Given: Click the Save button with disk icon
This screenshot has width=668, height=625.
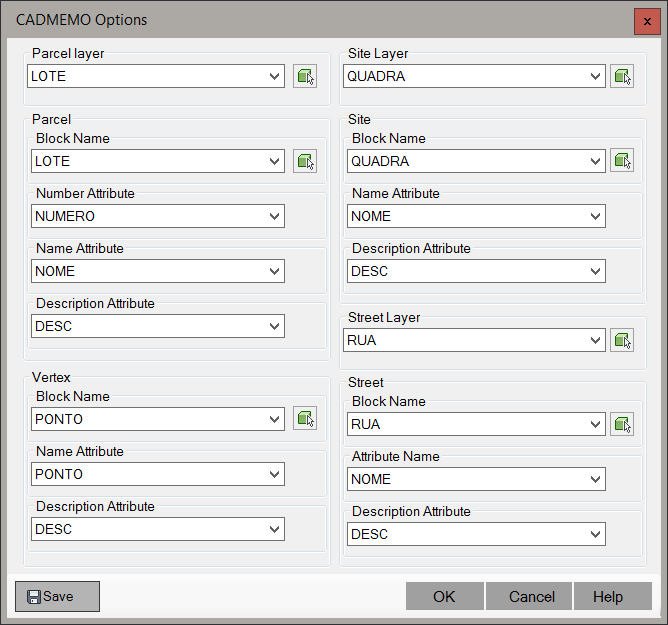Looking at the screenshot, I should point(57,597).
